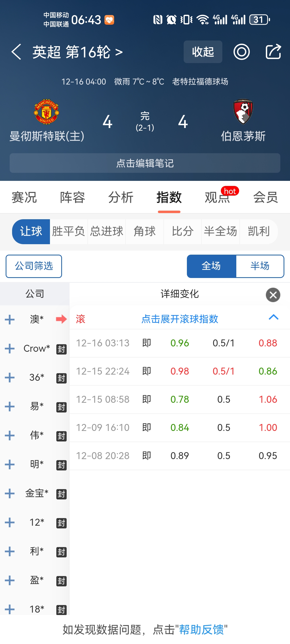Screen dimensions: 290x644
Task: Tap the circular record icon in header
Action: pos(241,52)
